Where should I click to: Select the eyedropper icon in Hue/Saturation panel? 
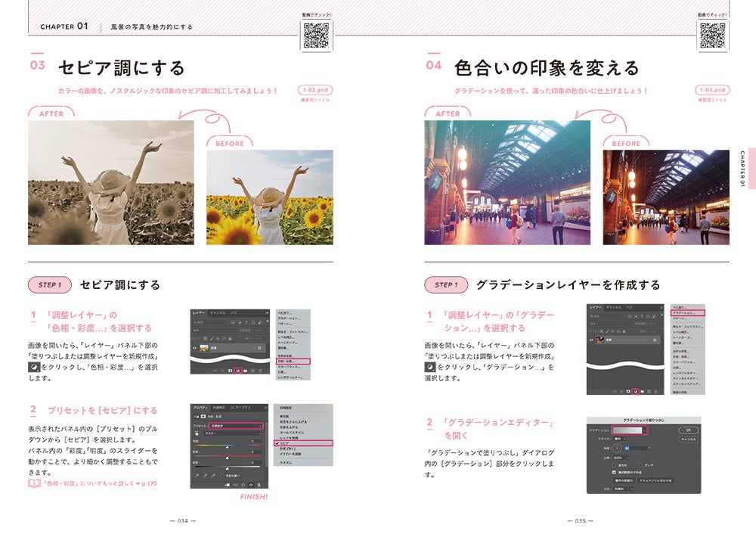(x=197, y=475)
